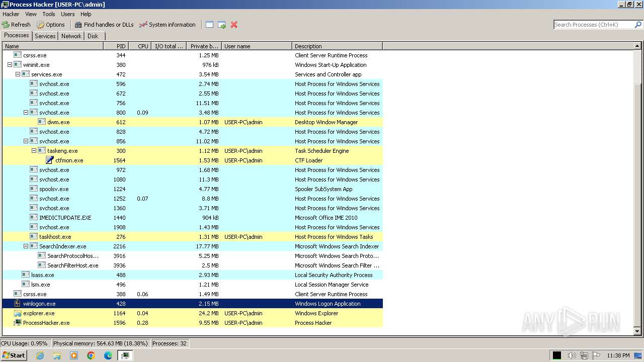Open Microsoft Edge from the taskbar
644x362 pixels.
pyautogui.click(x=108, y=355)
